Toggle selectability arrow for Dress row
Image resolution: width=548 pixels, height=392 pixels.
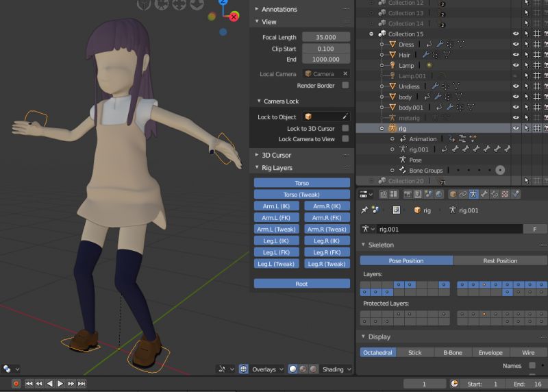point(527,45)
